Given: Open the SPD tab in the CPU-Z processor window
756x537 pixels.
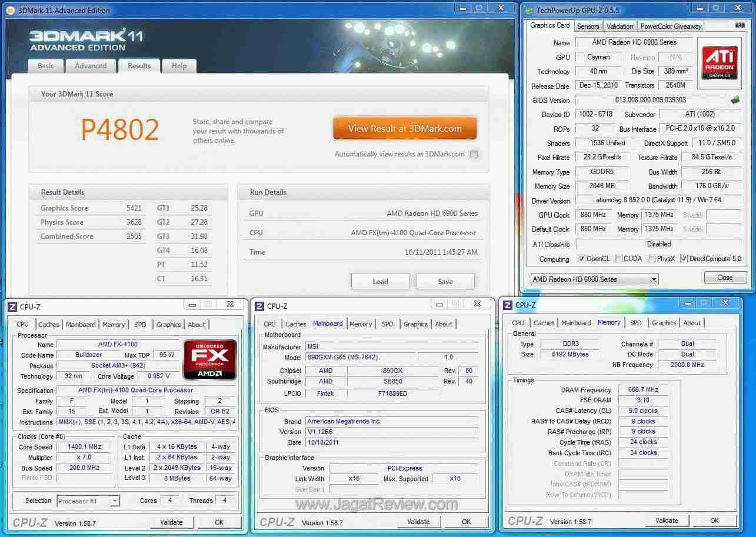Looking at the screenshot, I should pos(141,325).
